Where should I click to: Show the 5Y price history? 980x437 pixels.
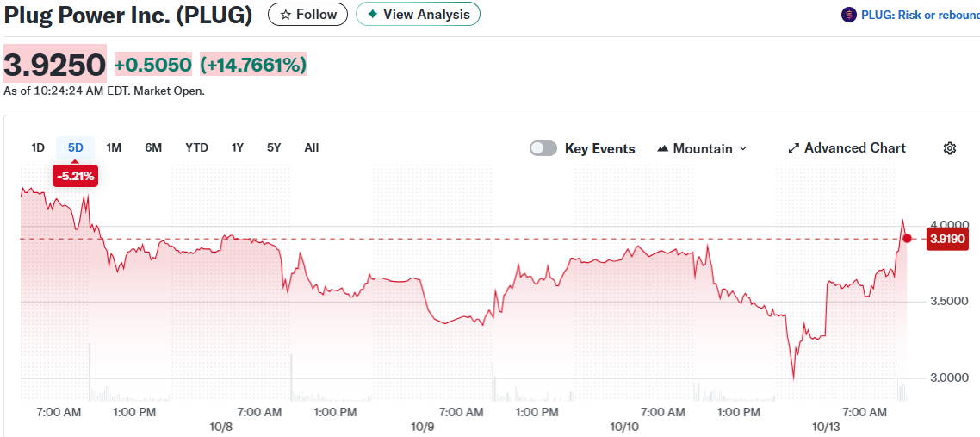274,147
